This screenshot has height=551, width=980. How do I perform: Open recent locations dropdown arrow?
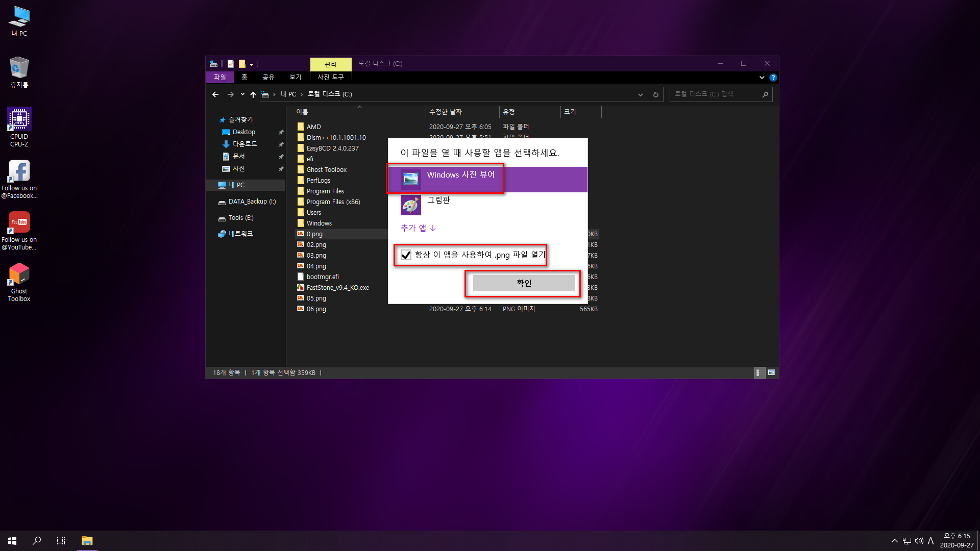coord(242,94)
